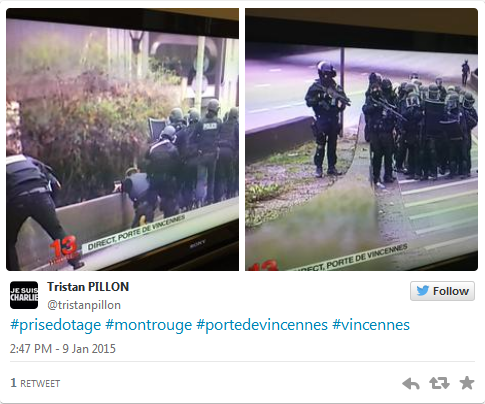Image resolution: width=485 pixels, height=404 pixels.
Task: Open Tristan PILLON's profile name link
Action: coord(88,287)
